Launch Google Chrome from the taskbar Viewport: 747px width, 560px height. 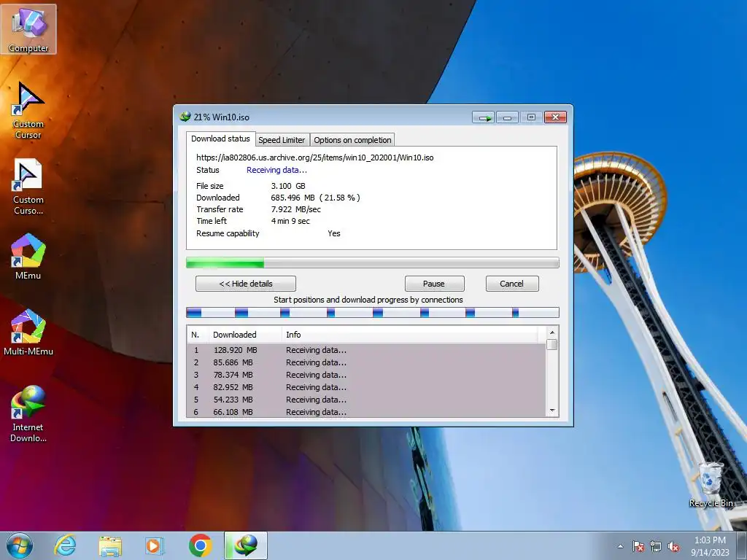(x=200, y=545)
